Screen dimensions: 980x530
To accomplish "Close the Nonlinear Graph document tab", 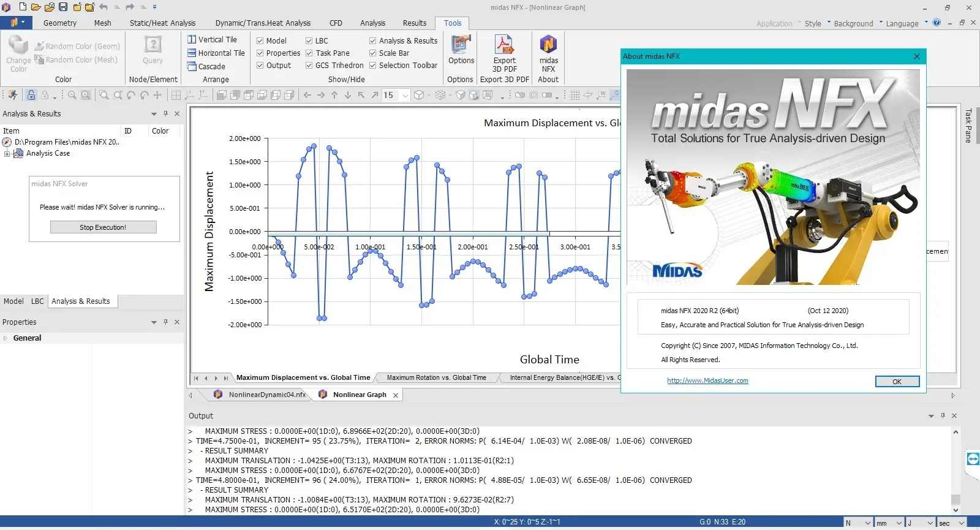I will (396, 395).
